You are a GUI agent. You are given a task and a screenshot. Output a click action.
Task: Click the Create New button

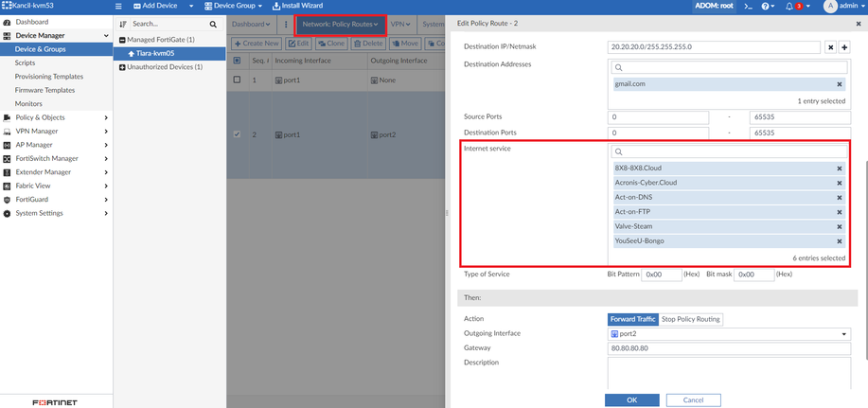(x=256, y=44)
